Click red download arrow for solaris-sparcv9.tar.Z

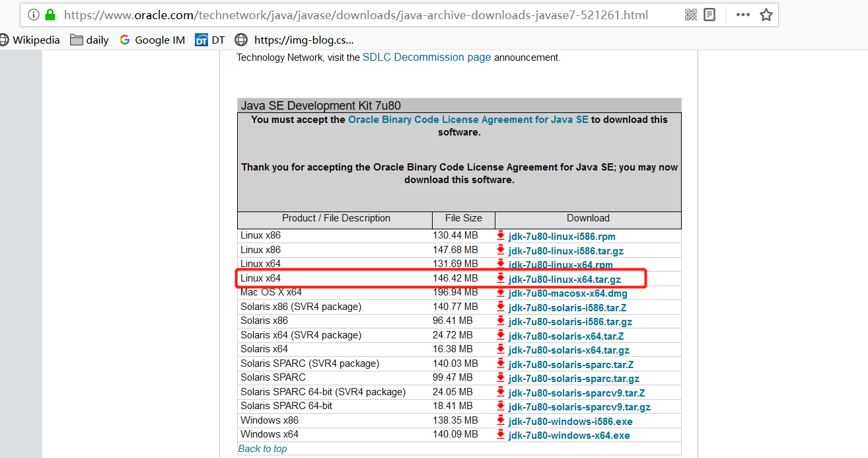501,392
